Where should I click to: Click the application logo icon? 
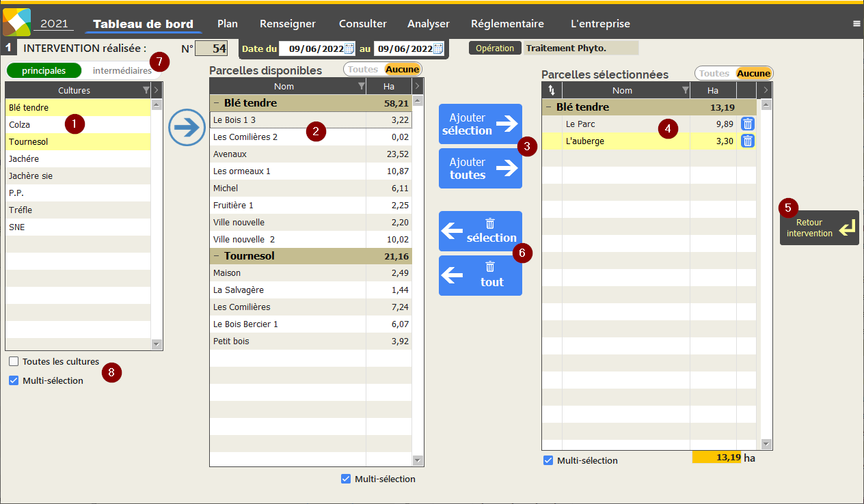17,22
